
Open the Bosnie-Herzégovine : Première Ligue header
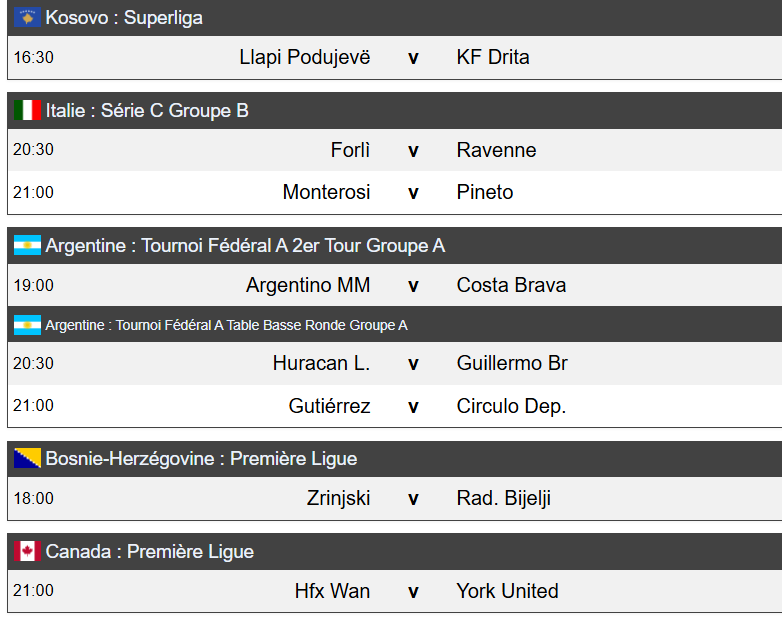click(201, 459)
